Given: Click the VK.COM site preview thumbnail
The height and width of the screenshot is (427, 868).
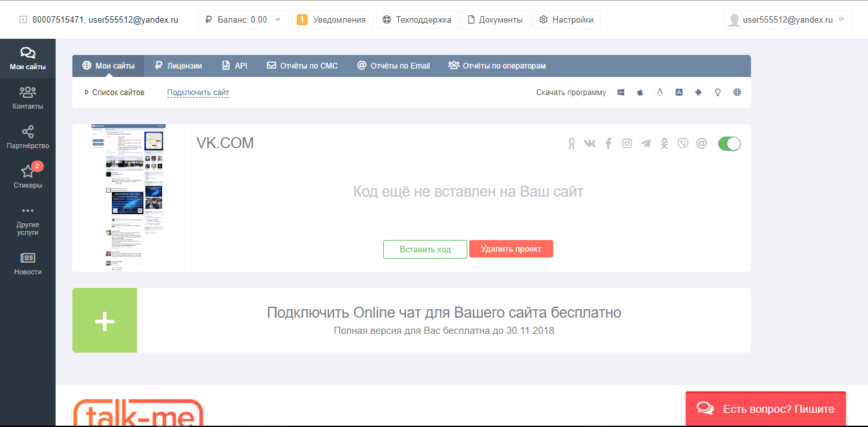Looking at the screenshot, I should (x=128, y=197).
